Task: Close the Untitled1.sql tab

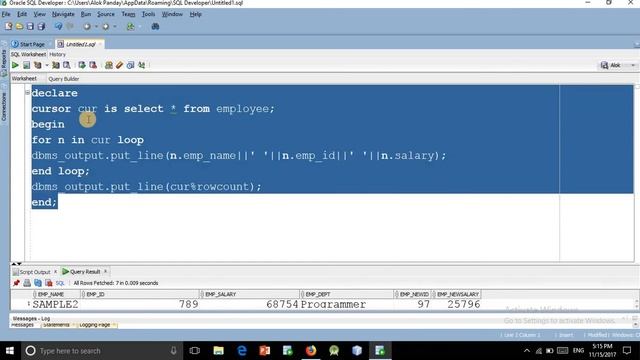Action: [x=100, y=44]
